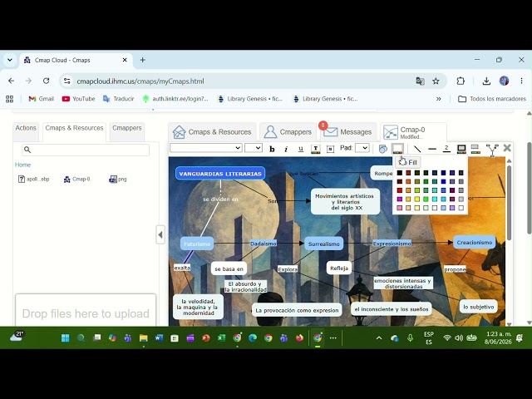Open the text color picker icon
This screenshot has width=532, height=399.
coord(315,149)
